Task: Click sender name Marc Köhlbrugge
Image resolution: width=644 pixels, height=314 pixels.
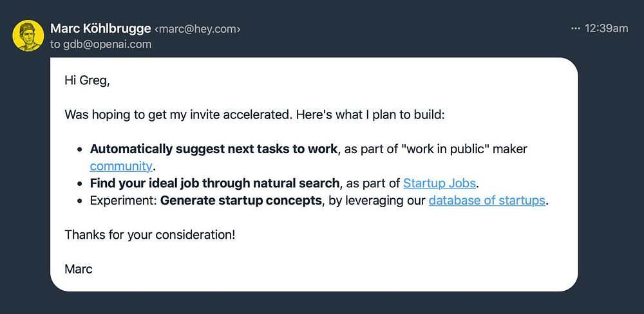Action: click(x=100, y=28)
